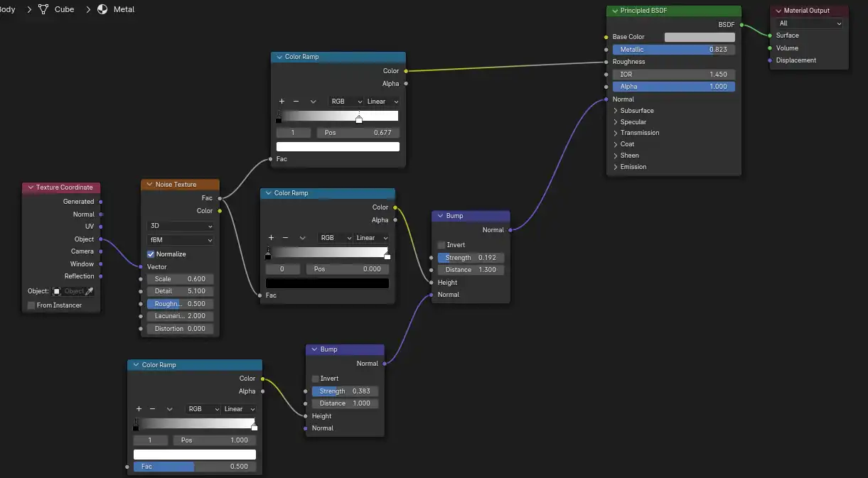This screenshot has width=868, height=478.
Task: Click the Pos value field in the top Color Ramp
Action: point(358,131)
